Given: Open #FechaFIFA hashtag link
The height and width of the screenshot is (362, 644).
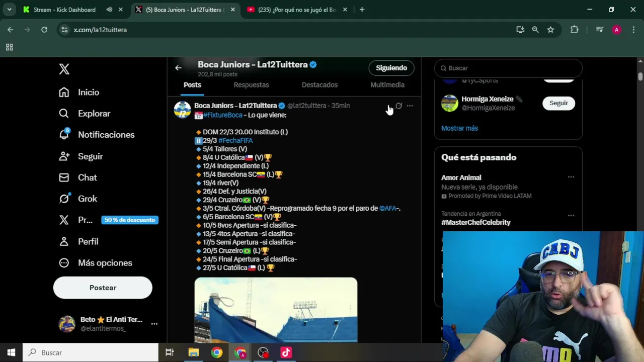Looking at the screenshot, I should click(x=235, y=140).
